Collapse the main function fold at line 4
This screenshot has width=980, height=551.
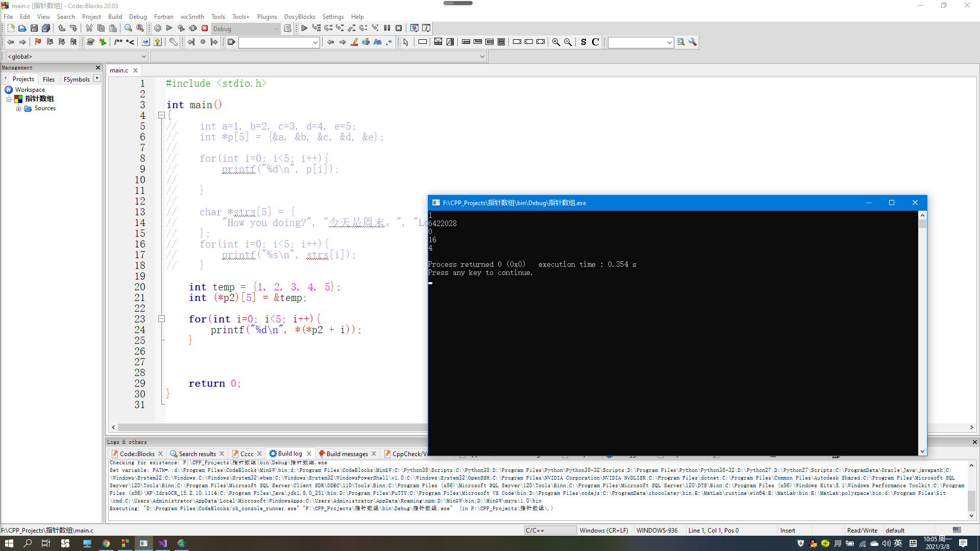(161, 115)
